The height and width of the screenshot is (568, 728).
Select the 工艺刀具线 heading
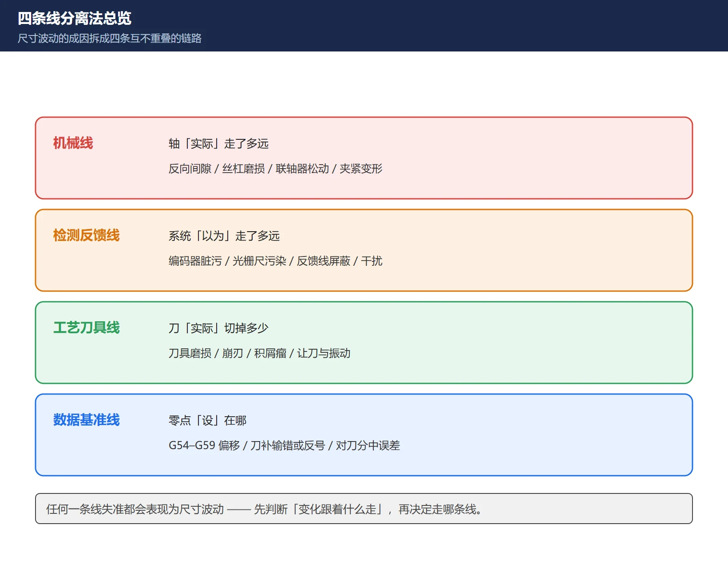pyautogui.click(x=87, y=327)
